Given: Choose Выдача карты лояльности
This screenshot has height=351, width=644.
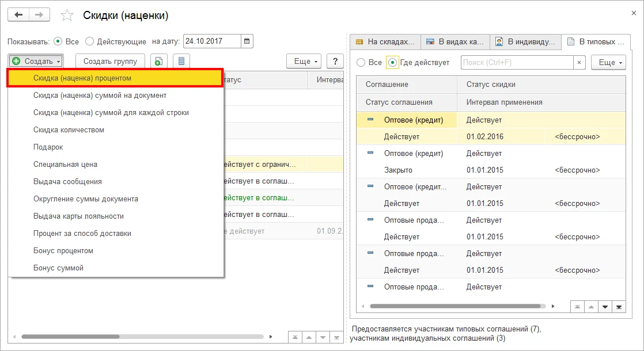Looking at the screenshot, I should [115, 216].
